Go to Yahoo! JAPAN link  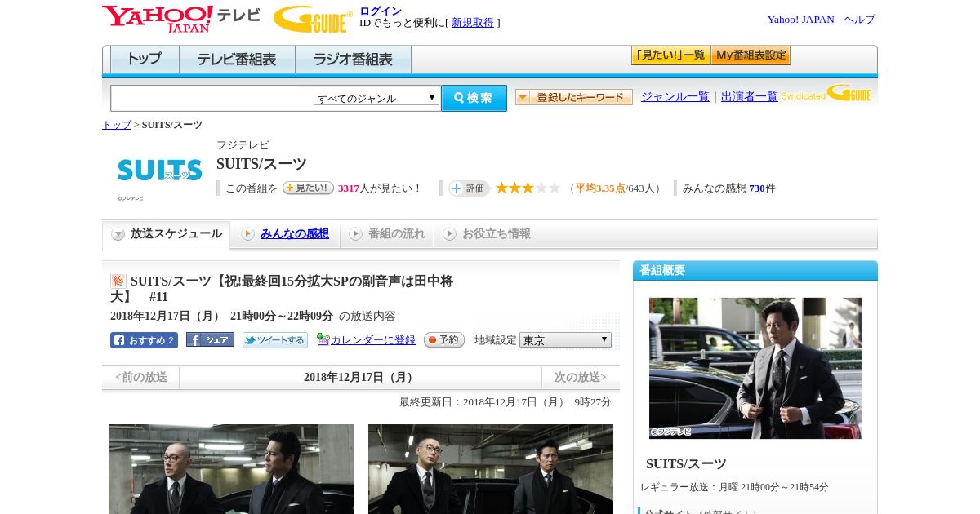[x=800, y=20]
